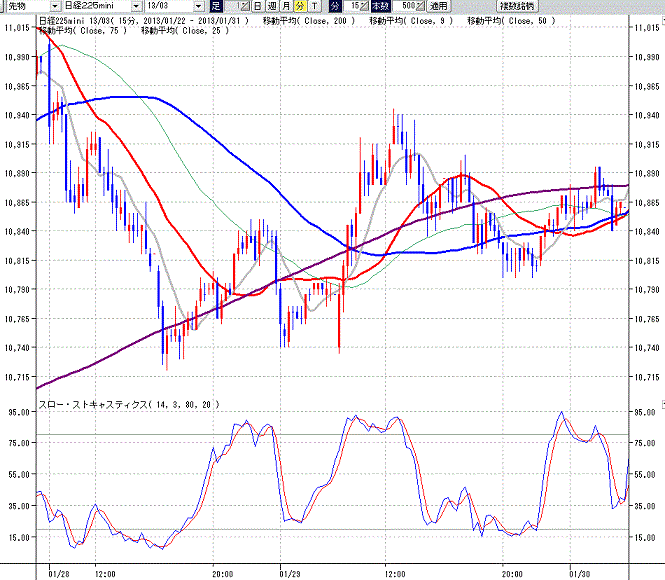
Task: Click the calculator icon beside the 足 field
Action: tap(245, 6)
